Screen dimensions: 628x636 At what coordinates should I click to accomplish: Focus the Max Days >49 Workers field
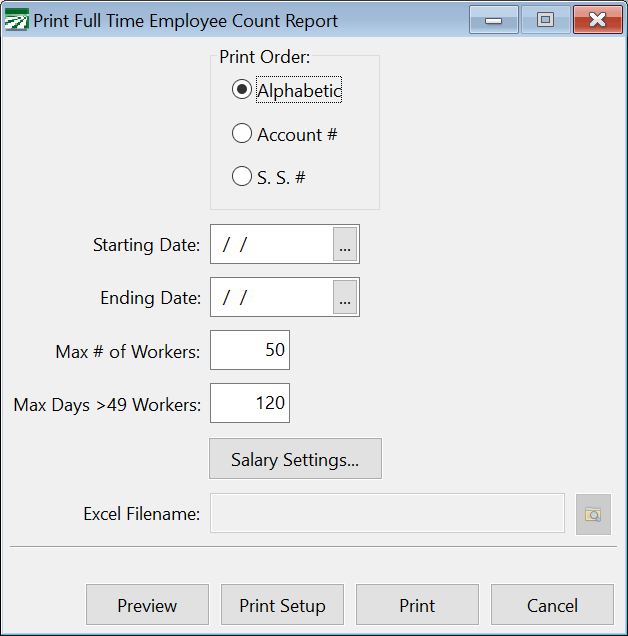250,404
